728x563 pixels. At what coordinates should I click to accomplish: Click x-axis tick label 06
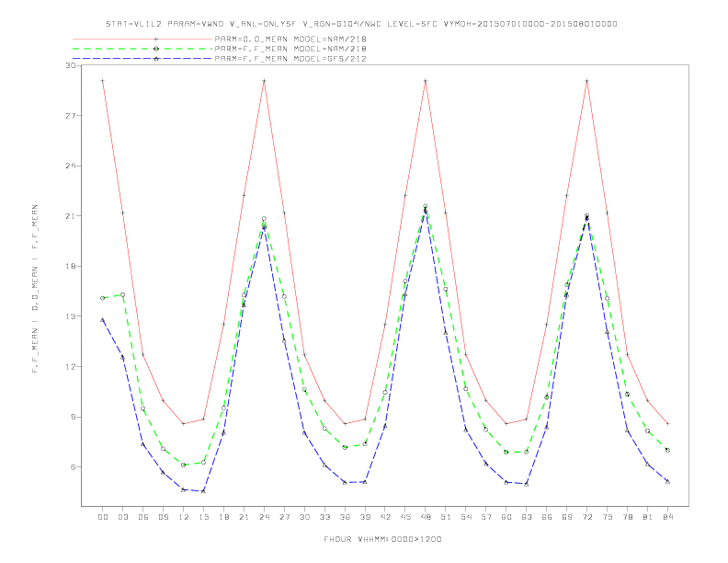click(143, 517)
